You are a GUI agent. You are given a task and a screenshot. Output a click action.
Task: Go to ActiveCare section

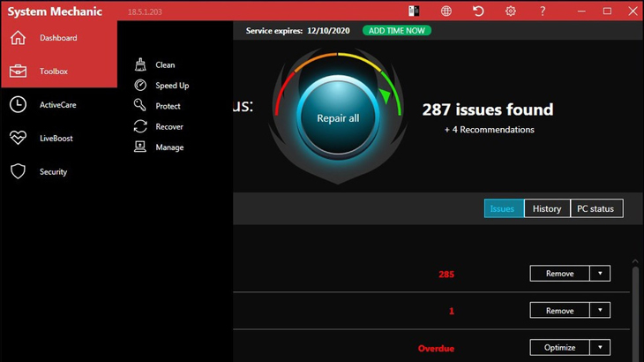[59, 105]
